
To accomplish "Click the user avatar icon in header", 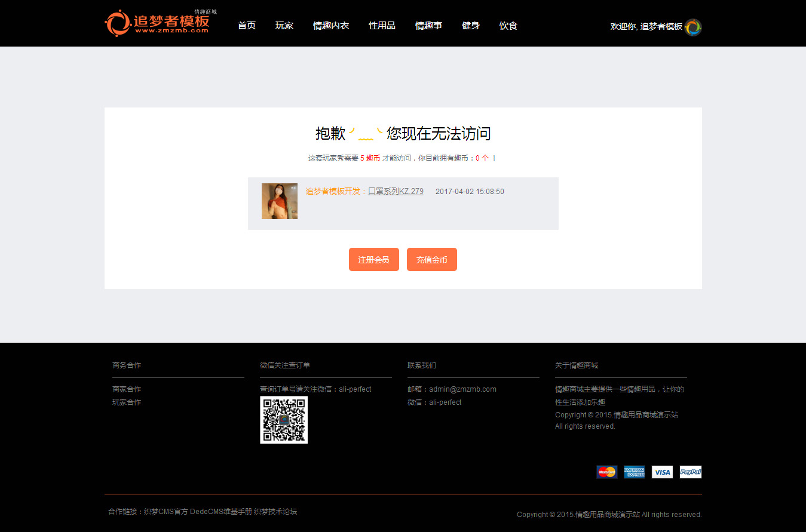I will coord(693,27).
